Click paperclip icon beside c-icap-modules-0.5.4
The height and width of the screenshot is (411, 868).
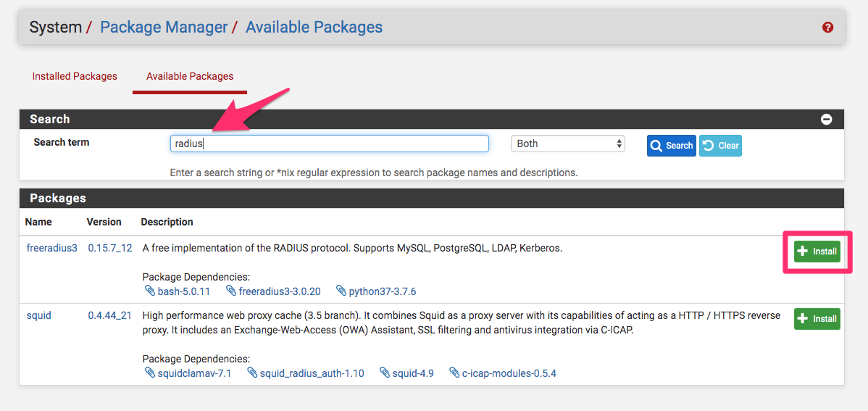[454, 373]
